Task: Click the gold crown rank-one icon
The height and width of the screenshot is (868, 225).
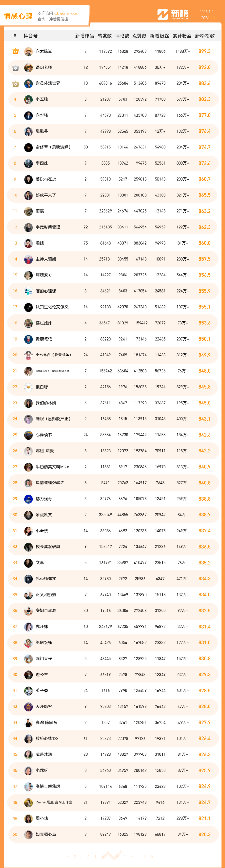Action: (x=15, y=51)
